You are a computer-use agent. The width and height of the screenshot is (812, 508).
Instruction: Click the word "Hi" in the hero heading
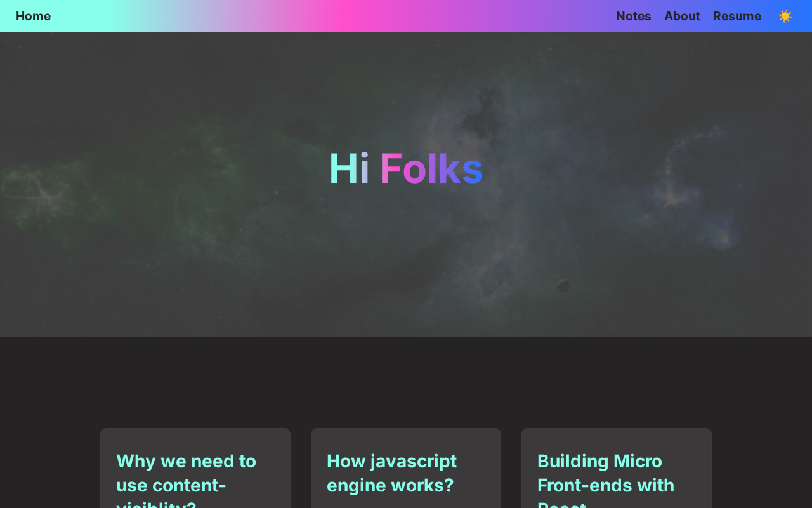click(348, 169)
